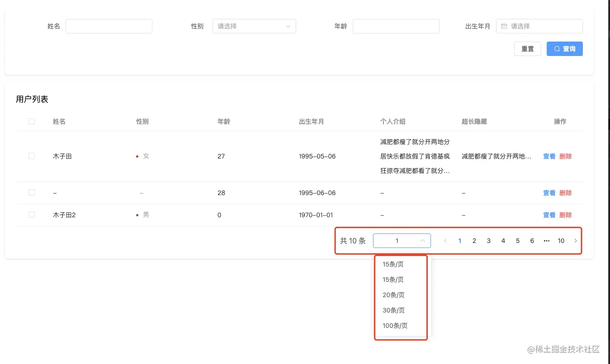610x364 pixels.
Task: Click the blue 查询 search button
Action: pos(565,49)
